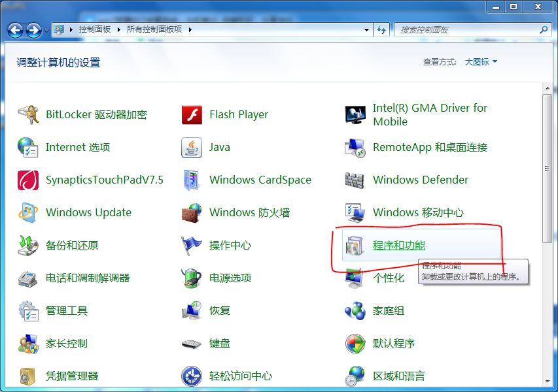Open the 程序和功能 icon
Screen dimensions: 558x392
pos(355,246)
